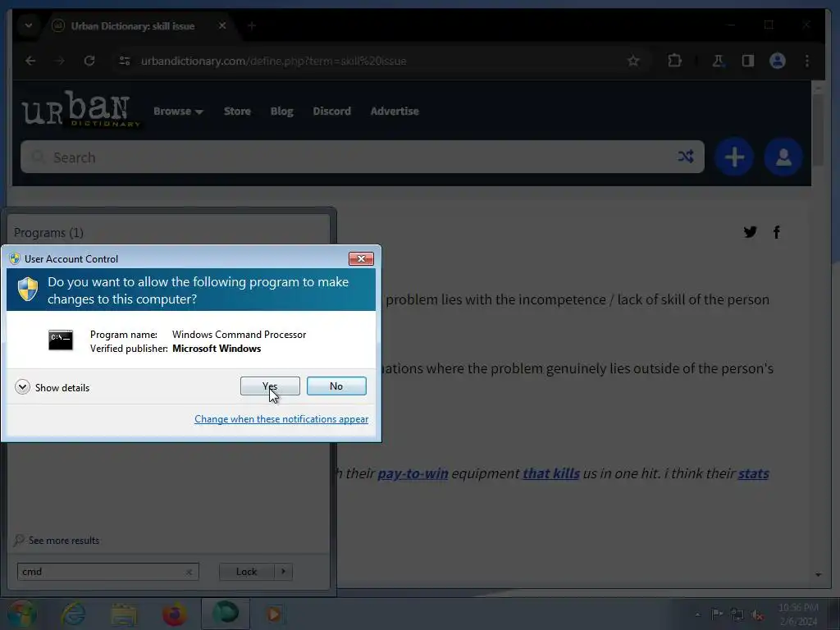The width and height of the screenshot is (840, 630).
Task: Click the random word shuffle icon
Action: pos(686,157)
